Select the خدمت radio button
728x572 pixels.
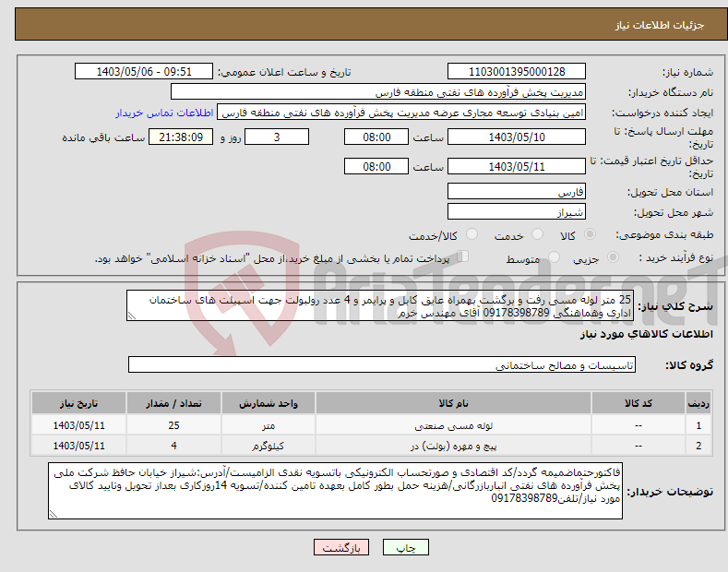click(537, 234)
